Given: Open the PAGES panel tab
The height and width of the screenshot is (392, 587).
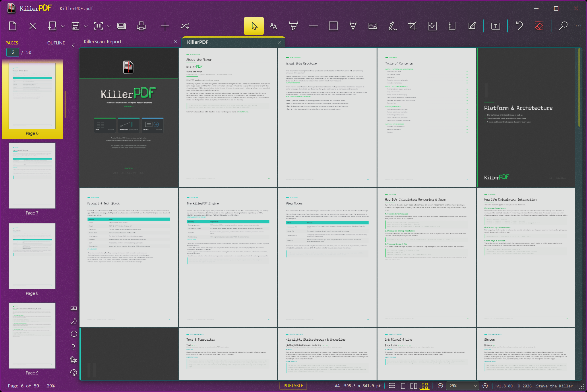Looking at the screenshot, I should (12, 43).
